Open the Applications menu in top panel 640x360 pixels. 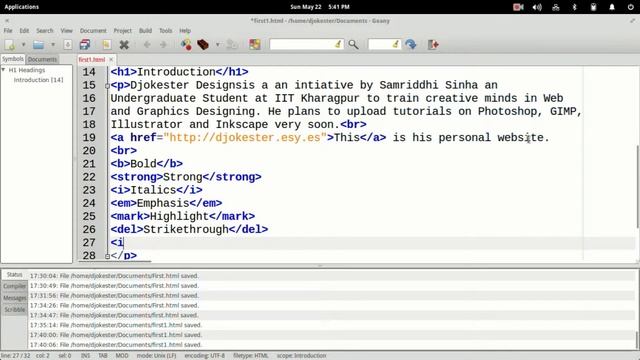click(x=22, y=7)
